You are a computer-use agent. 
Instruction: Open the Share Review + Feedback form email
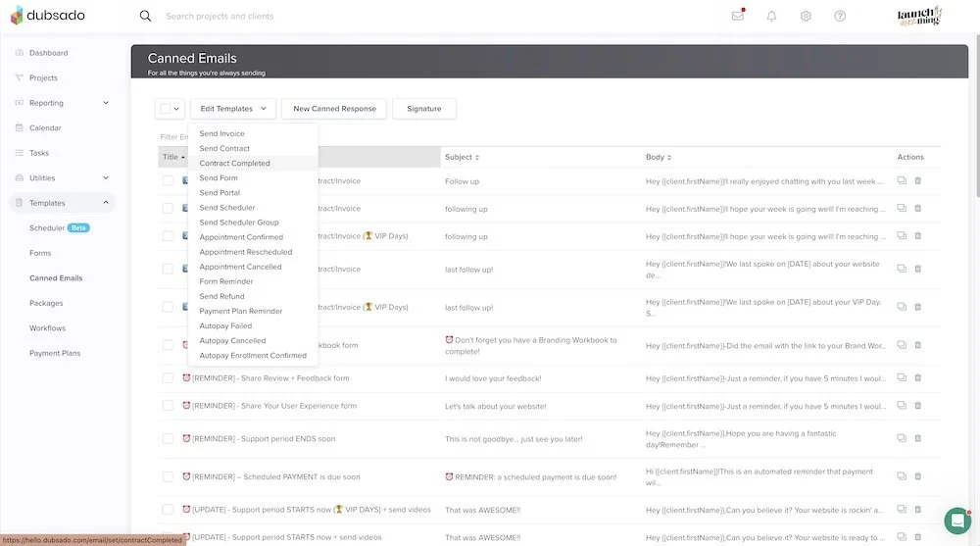270,377
